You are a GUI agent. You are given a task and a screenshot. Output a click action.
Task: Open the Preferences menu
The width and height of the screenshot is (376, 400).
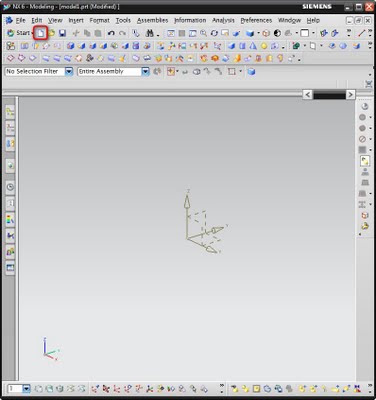coord(256,21)
